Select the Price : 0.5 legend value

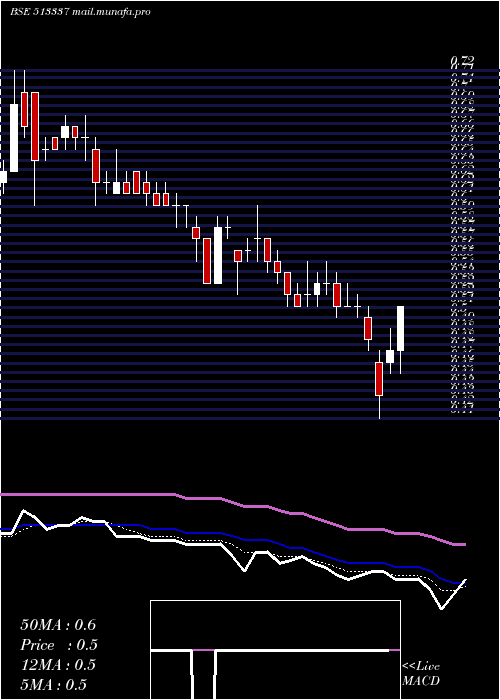[x=59, y=645]
